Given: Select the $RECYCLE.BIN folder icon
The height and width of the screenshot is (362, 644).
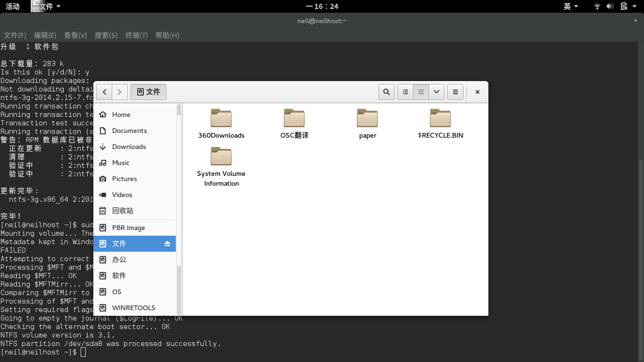Looking at the screenshot, I should pyautogui.click(x=440, y=118).
